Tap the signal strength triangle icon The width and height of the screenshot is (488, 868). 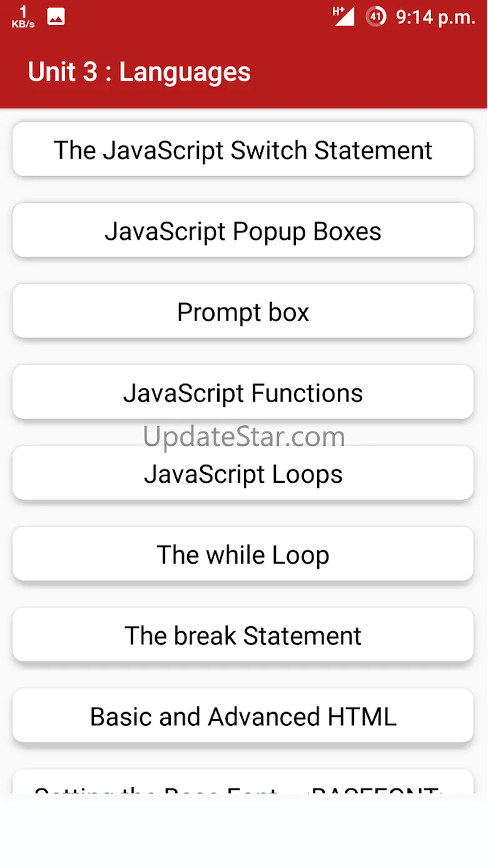click(x=345, y=17)
